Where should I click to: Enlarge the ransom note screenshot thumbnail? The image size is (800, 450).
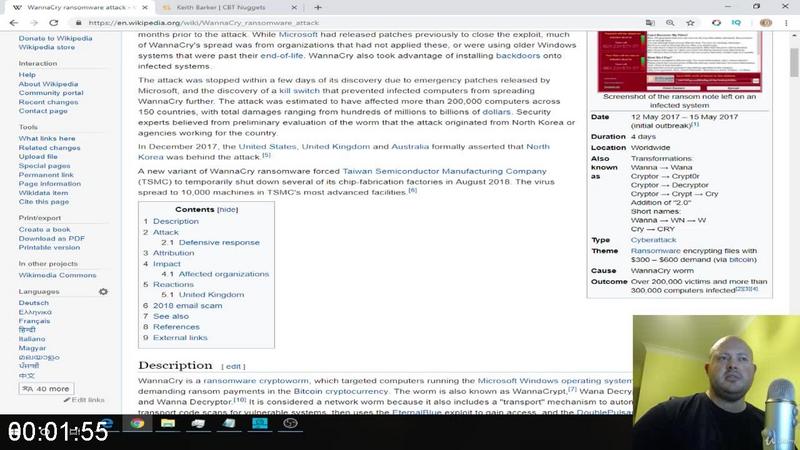point(679,61)
